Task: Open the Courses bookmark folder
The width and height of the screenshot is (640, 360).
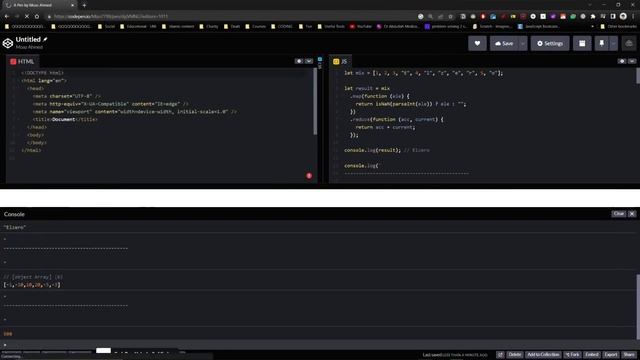Action: pyautogui.click(x=255, y=26)
